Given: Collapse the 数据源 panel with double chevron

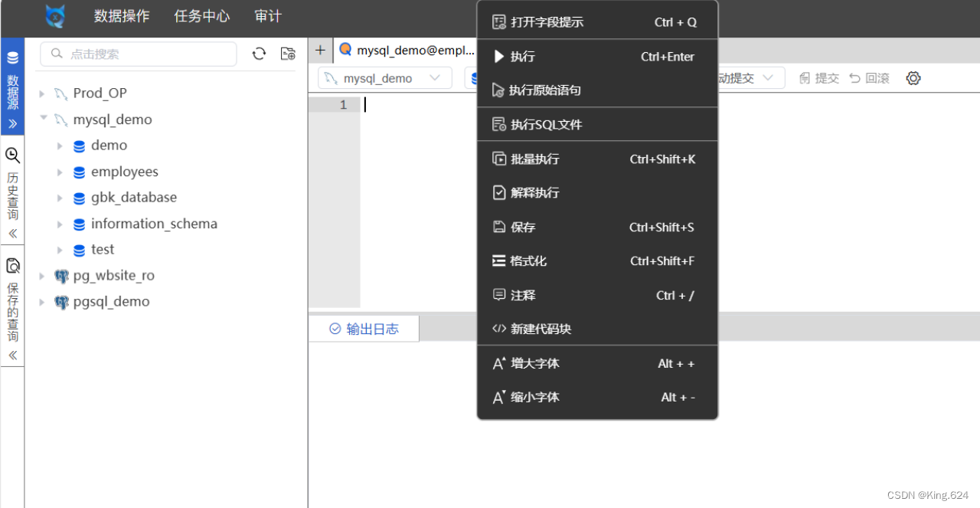Looking at the screenshot, I should [x=12, y=123].
